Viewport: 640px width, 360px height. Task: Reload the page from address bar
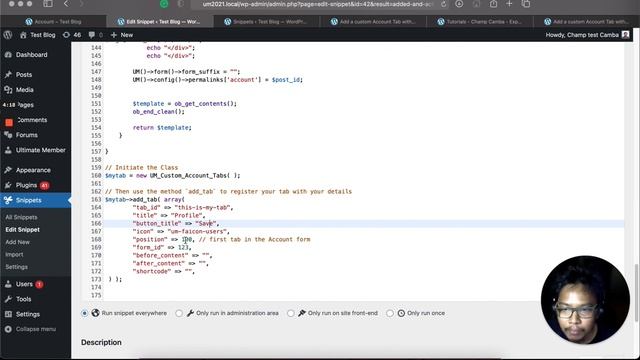(x=443, y=4)
